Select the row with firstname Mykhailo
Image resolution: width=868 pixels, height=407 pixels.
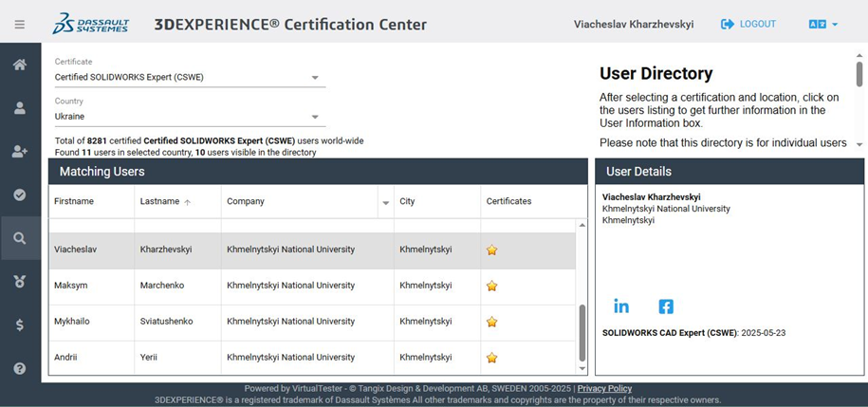click(x=313, y=323)
